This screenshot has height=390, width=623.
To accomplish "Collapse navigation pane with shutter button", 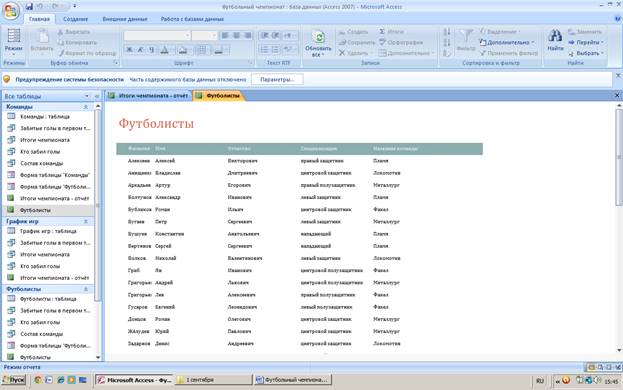I will 97,96.
